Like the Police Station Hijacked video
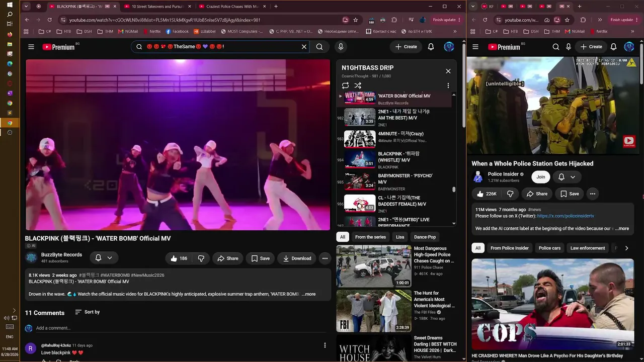 [487, 194]
